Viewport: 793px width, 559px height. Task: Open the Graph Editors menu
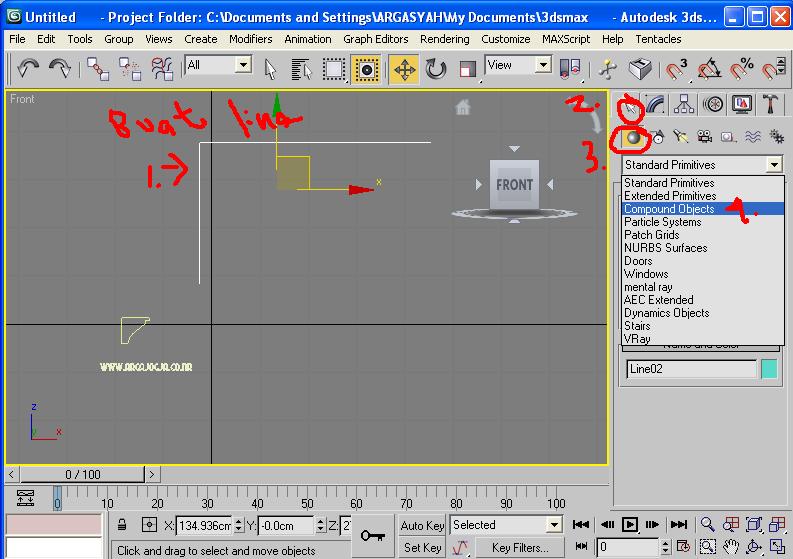tap(376, 39)
